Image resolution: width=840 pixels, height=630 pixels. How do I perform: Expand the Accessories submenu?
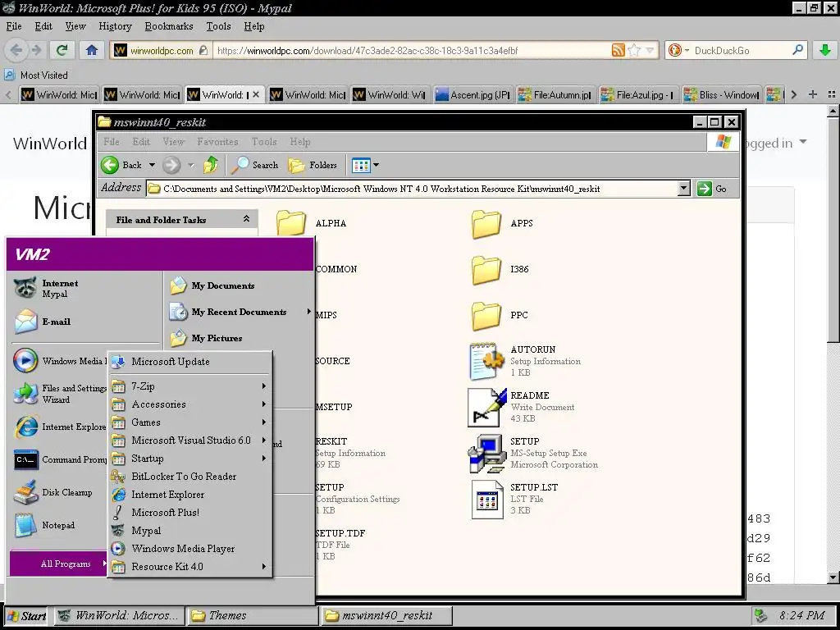[x=189, y=404]
